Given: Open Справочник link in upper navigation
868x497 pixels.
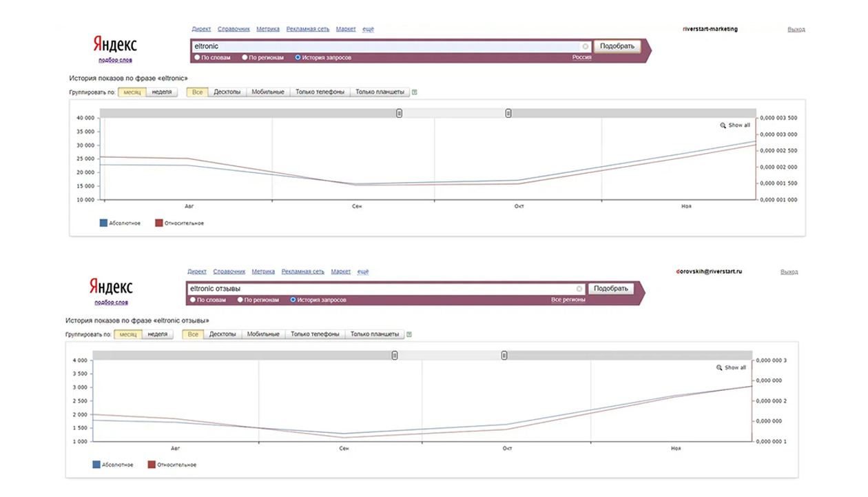Looking at the screenshot, I should point(234,29).
